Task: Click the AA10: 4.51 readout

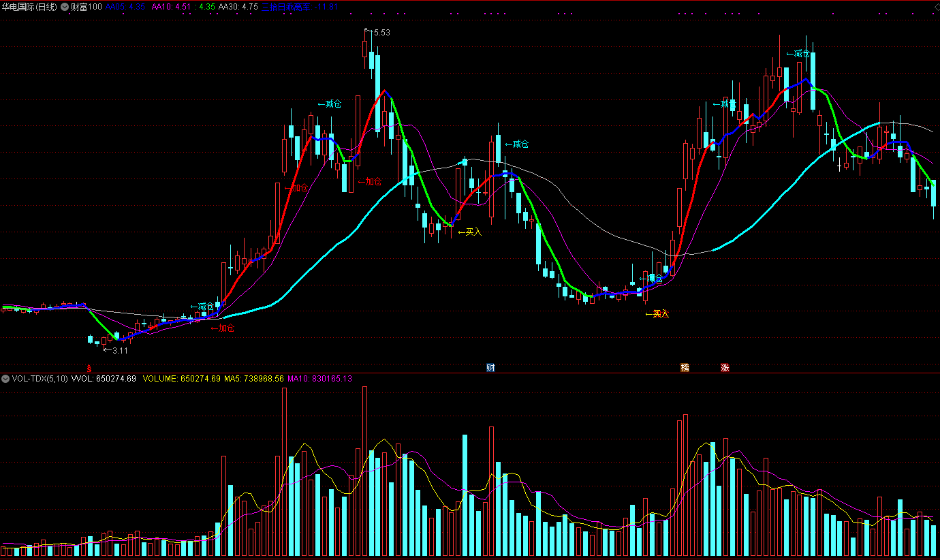Action: (170, 6)
